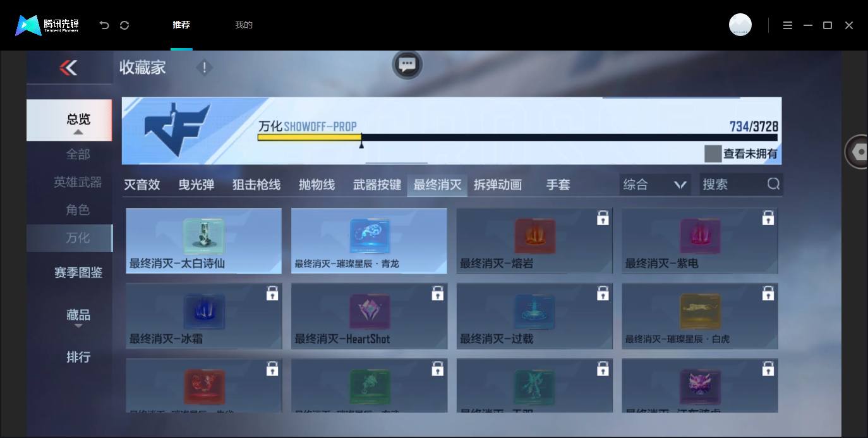Click the hexagon side panel handle

click(858, 152)
